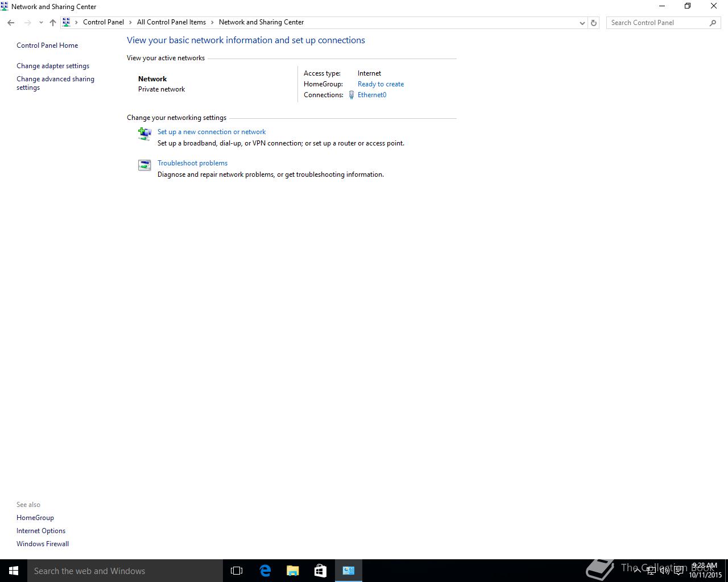Viewport: 728px width, 582px height.
Task: Open the recent locations dropdown arrow
Action: (41, 23)
